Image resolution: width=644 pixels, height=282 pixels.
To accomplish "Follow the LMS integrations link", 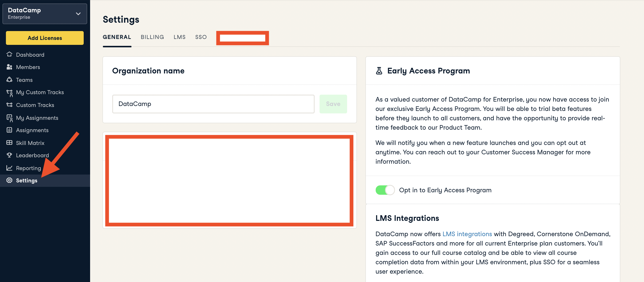I will pos(467,234).
